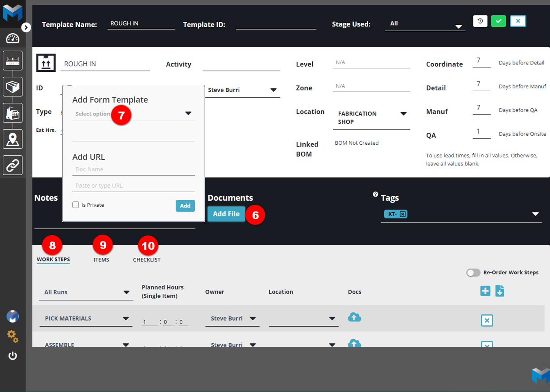Switch to the Checklist tab
Screen dimensions: 550x392
146,259
